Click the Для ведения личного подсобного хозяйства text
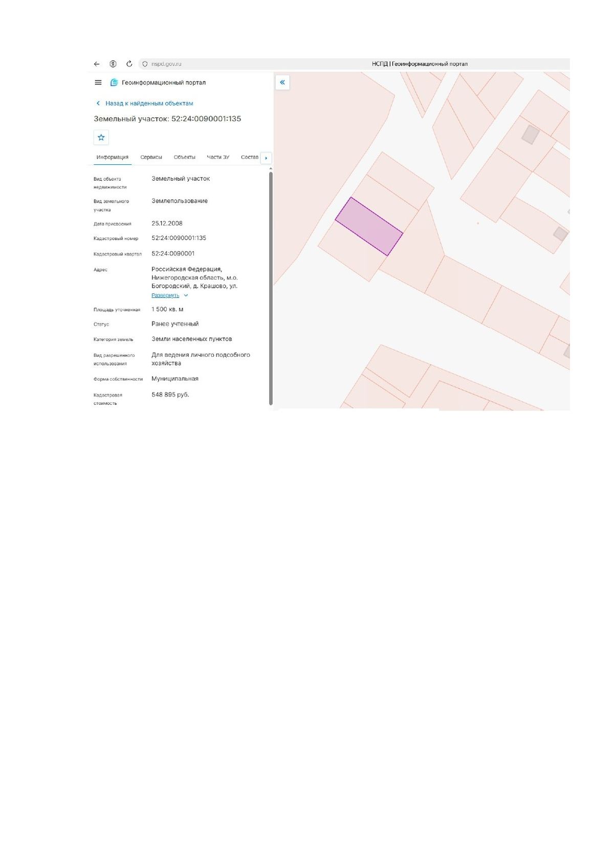Viewport: 614px width, 868px height. click(201, 359)
